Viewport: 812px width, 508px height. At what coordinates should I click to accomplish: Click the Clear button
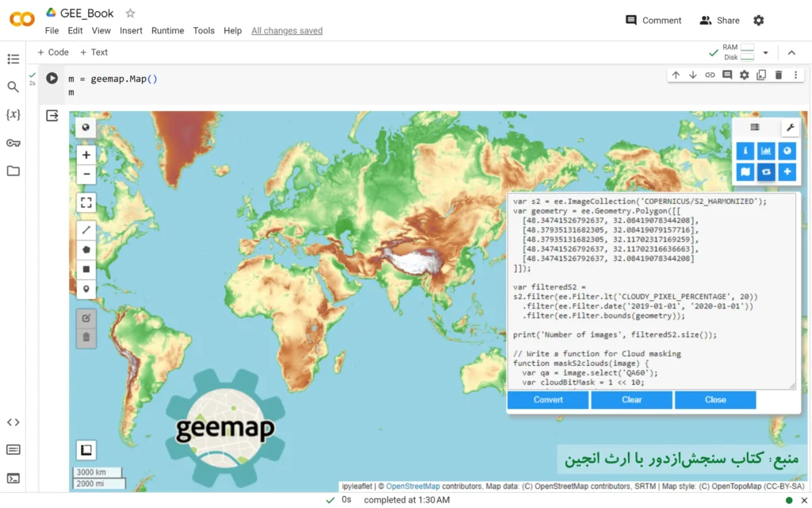632,400
